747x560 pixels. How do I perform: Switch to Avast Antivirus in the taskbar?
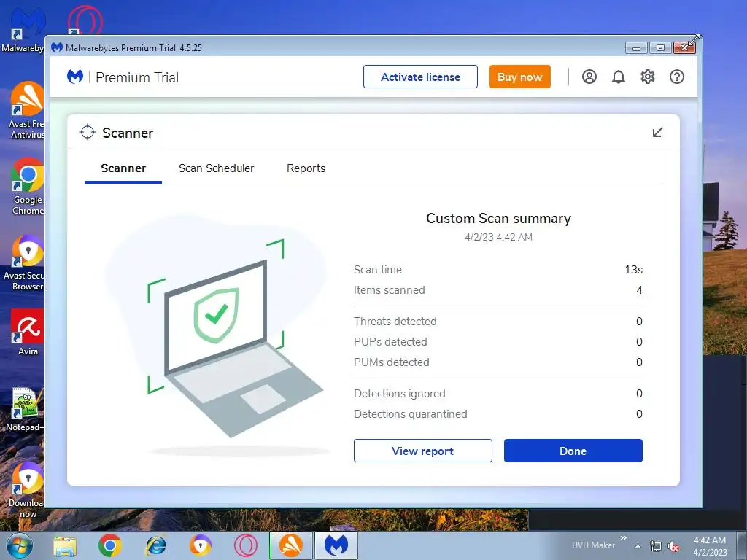click(290, 545)
